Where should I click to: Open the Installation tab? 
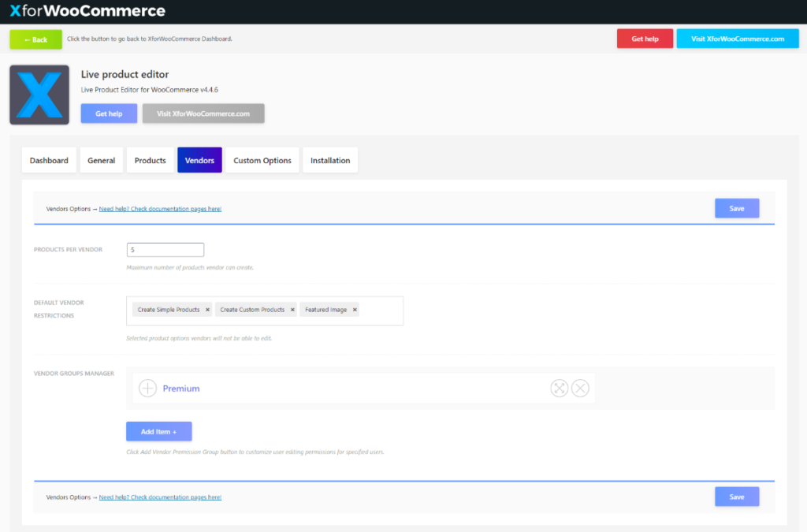pos(330,161)
